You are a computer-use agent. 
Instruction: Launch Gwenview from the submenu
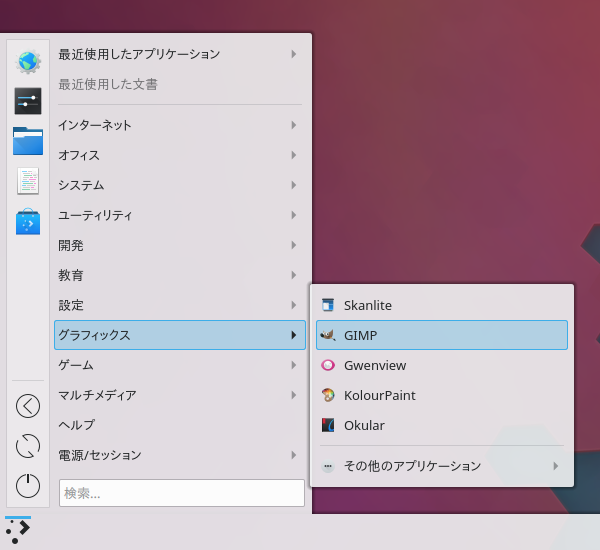[x=442, y=365]
